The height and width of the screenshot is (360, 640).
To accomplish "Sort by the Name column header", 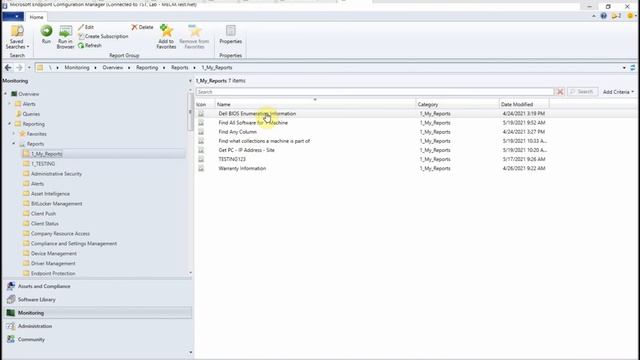I will [315, 104].
